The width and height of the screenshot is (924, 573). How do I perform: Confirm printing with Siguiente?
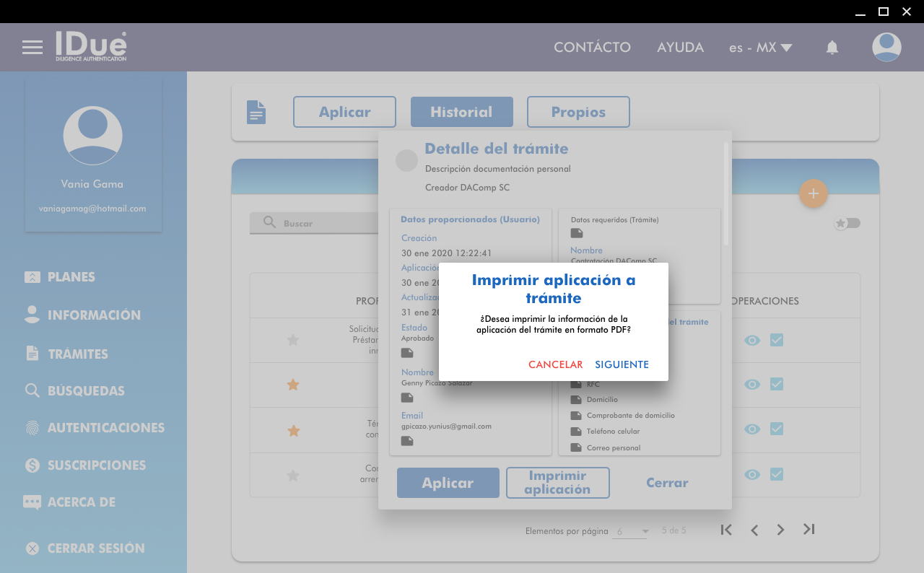click(x=622, y=364)
